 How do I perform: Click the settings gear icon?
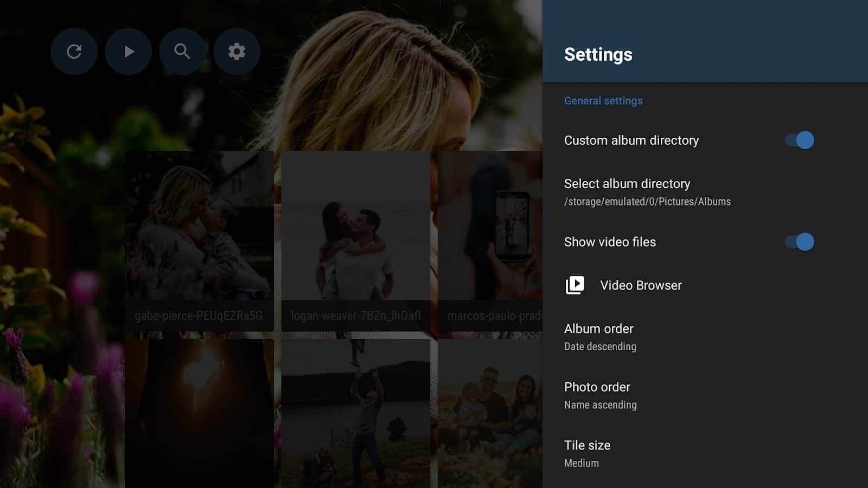tap(237, 52)
